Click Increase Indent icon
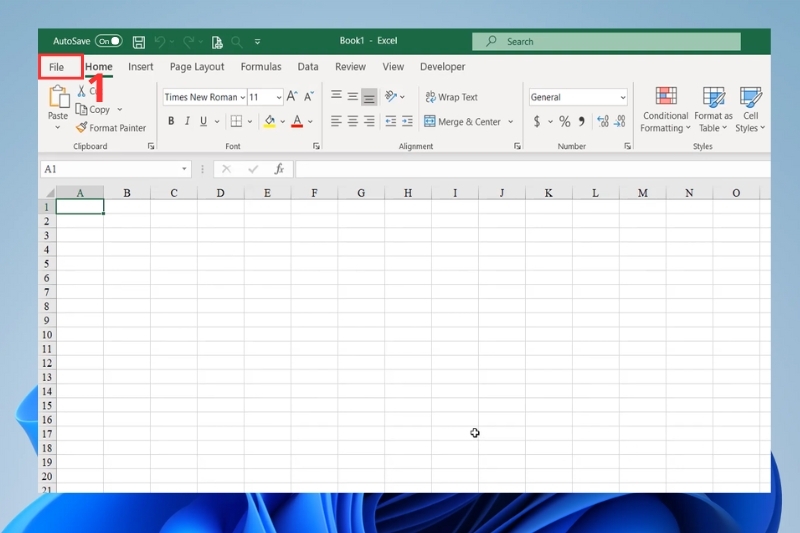Screen dimensions: 800x533 tap(407, 121)
